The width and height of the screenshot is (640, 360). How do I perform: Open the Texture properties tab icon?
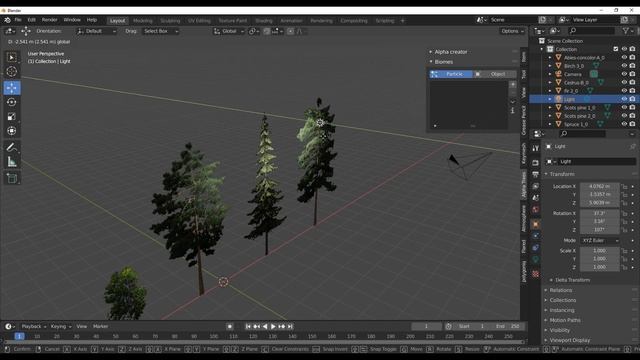coord(536,274)
